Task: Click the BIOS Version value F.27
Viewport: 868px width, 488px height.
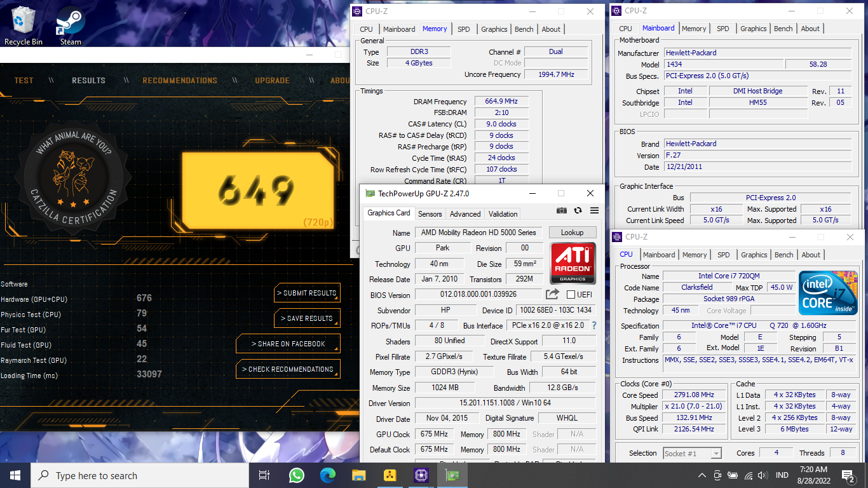Action: pos(757,156)
